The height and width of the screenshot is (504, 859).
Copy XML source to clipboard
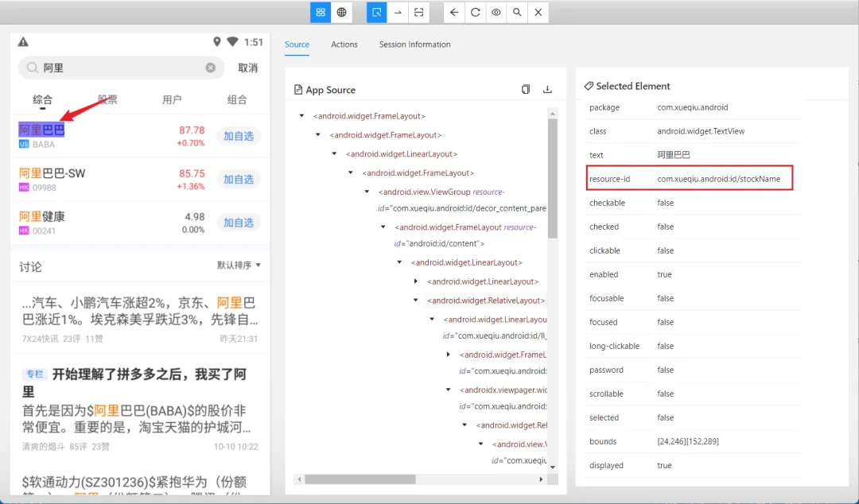pyautogui.click(x=526, y=89)
